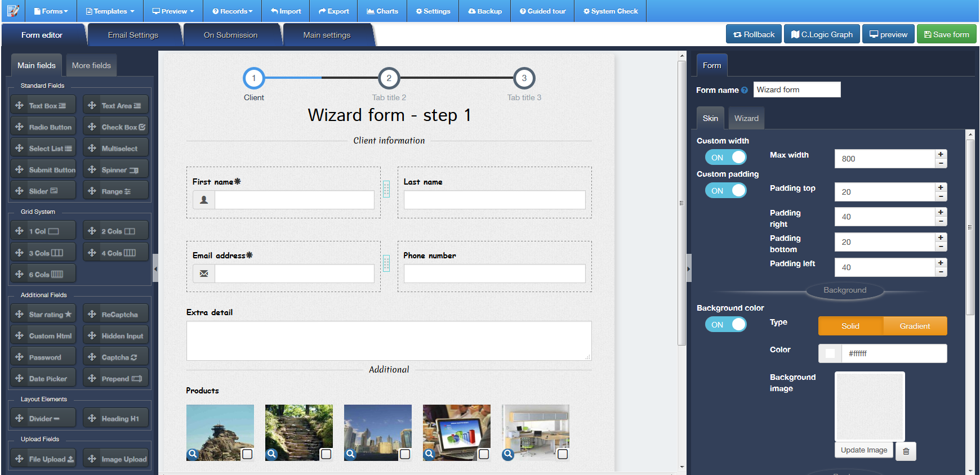Image resolution: width=980 pixels, height=475 pixels.
Task: Click the trash icon to delete background image
Action: click(906, 451)
